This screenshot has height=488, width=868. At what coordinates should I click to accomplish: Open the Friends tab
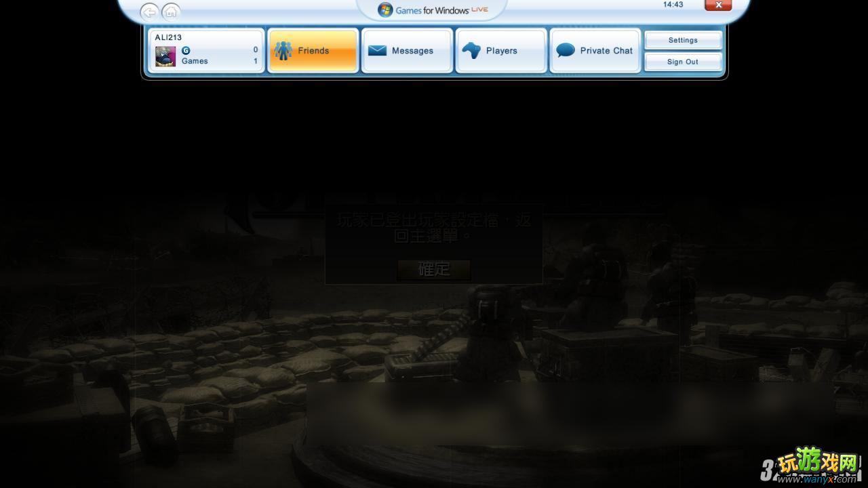pyautogui.click(x=313, y=50)
